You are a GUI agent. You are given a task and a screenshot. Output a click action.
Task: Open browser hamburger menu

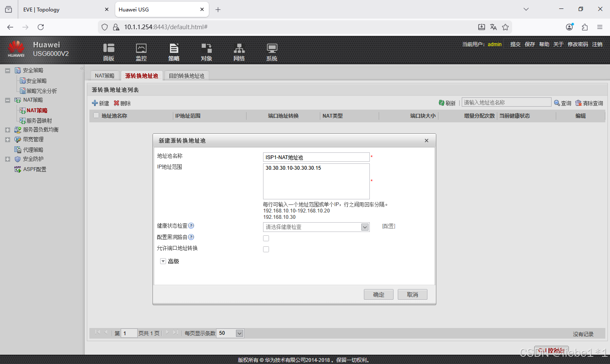(x=600, y=27)
